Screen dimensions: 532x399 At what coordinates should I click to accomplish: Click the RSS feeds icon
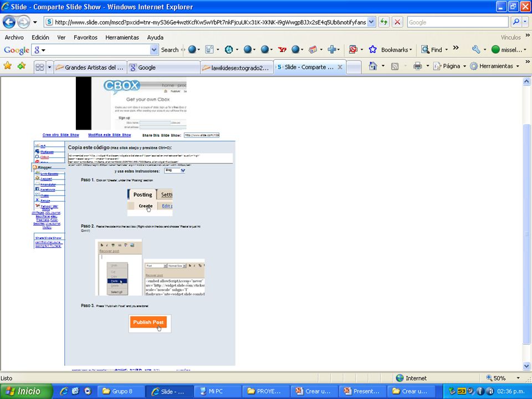395,66
